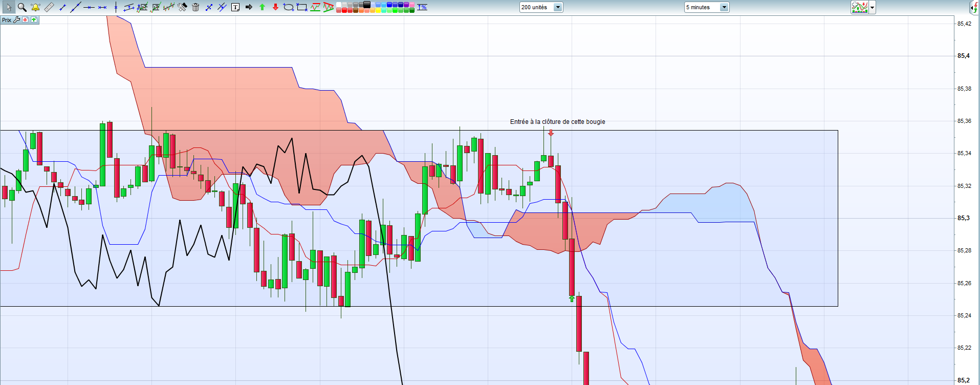
Task: Expand the arrow beside the indicator icon
Action: click(873, 8)
